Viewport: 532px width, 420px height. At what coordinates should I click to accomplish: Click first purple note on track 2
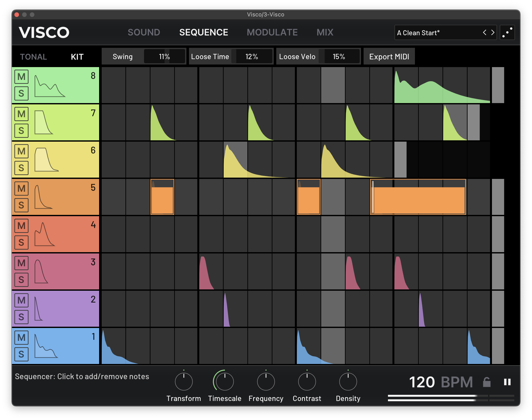click(x=226, y=312)
